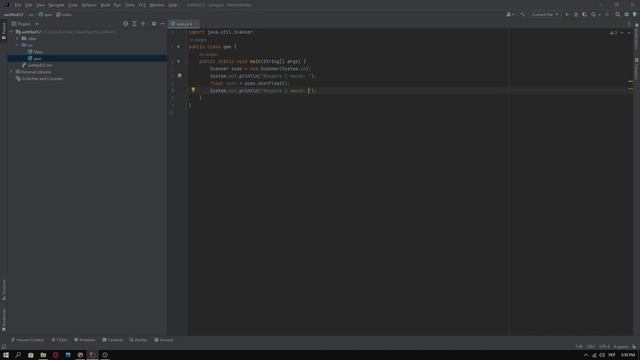640x360 pixels.
Task: Click the caret position in status bar
Action: pos(579,347)
